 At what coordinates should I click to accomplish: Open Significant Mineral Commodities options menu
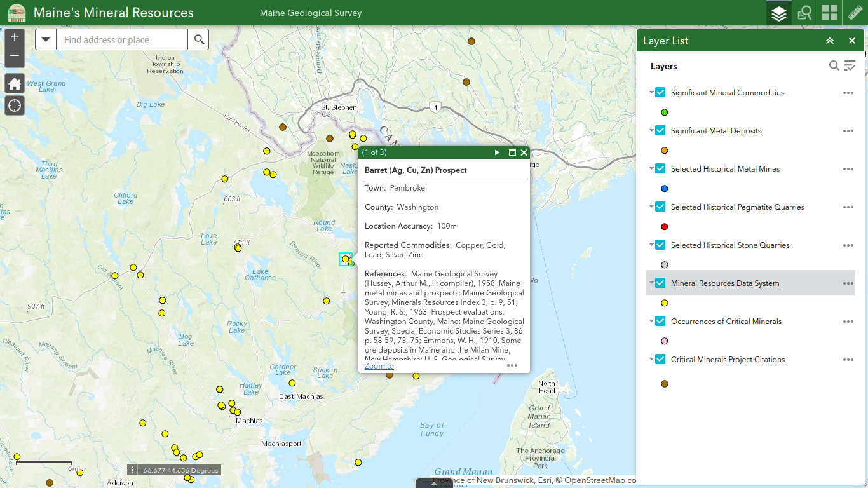point(848,93)
